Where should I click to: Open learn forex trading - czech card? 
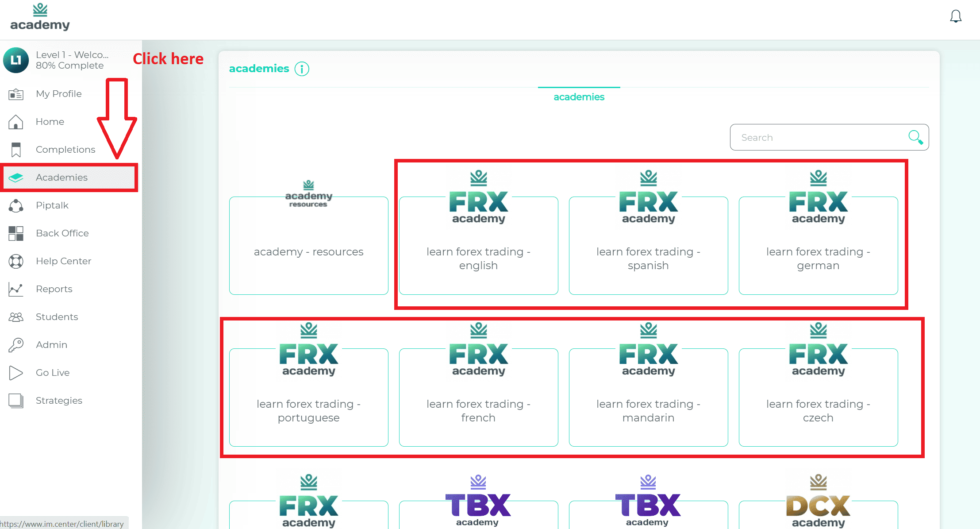(x=819, y=398)
